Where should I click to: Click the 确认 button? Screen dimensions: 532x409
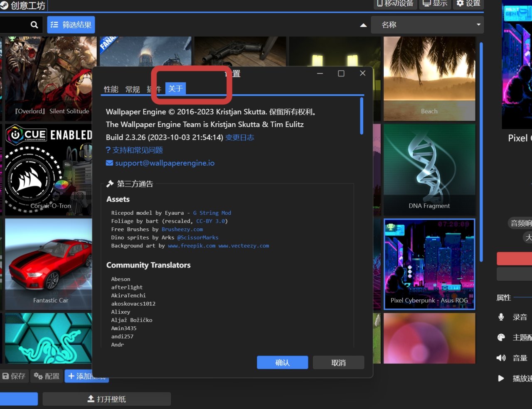tap(282, 362)
